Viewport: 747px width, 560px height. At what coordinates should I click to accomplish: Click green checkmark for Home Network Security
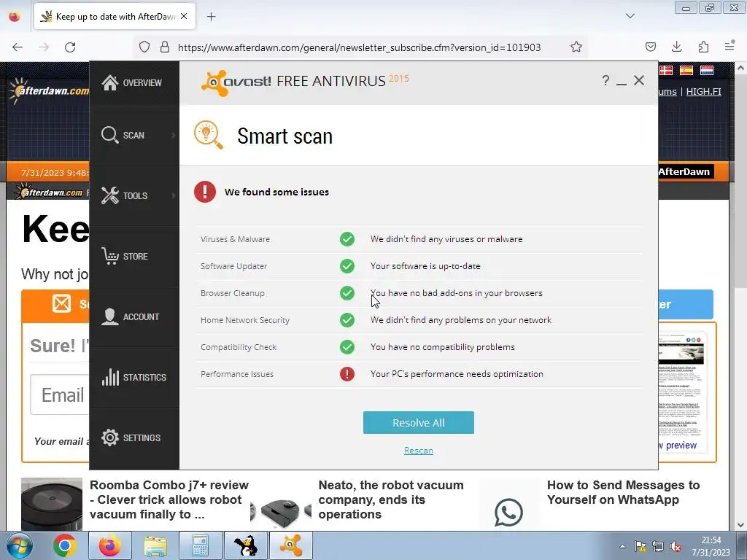[347, 320]
